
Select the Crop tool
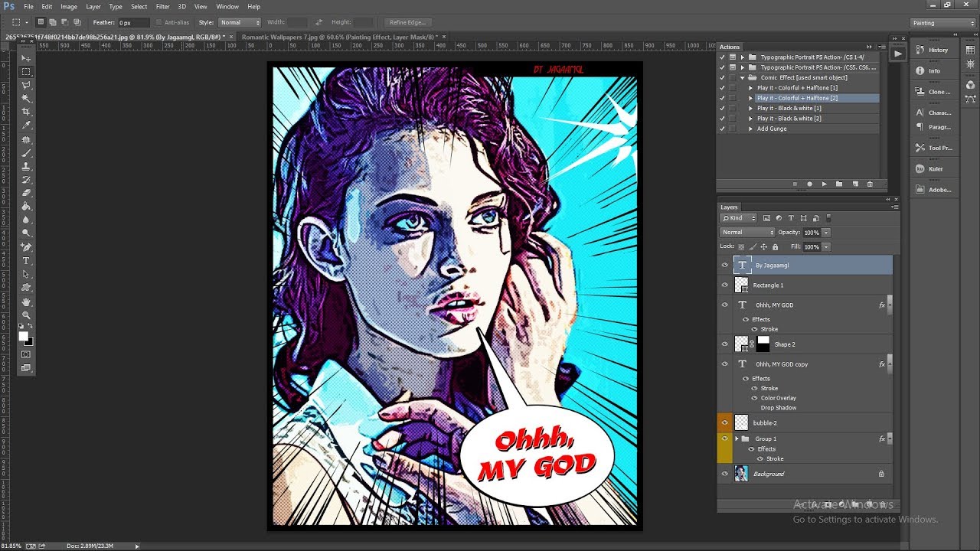(26, 112)
